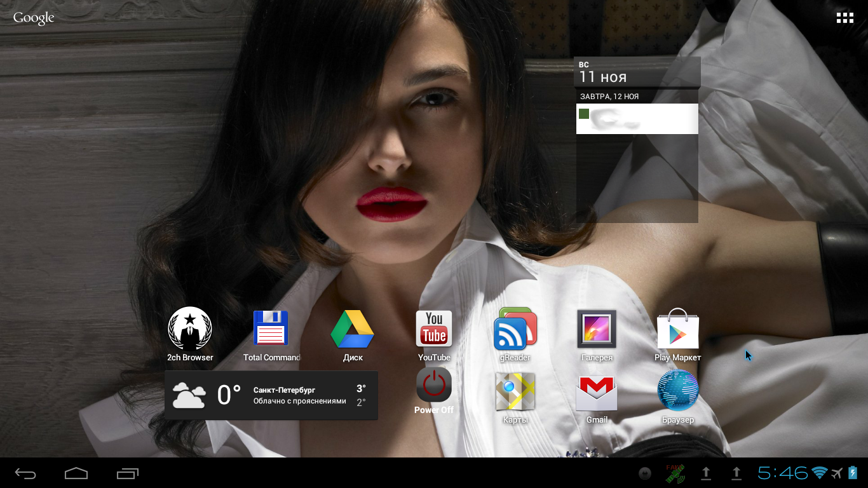Viewport: 868px width, 488px height.
Task: Open the Карты maps app
Action: [515, 391]
